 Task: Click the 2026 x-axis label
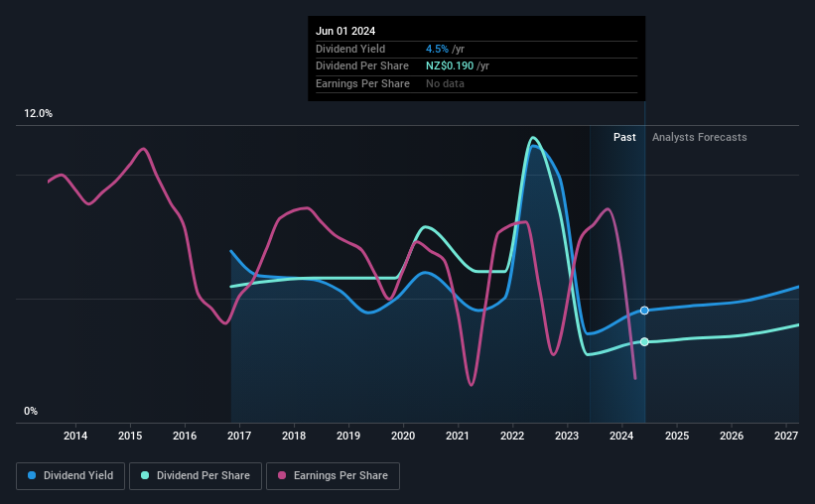(732, 436)
